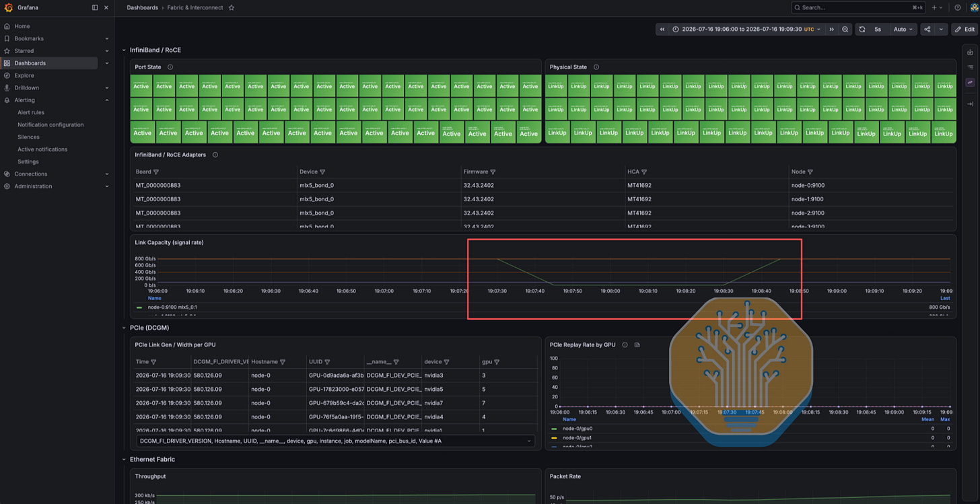The image size is (980, 504).
Task: Go to Alert rules
Action: (31, 112)
